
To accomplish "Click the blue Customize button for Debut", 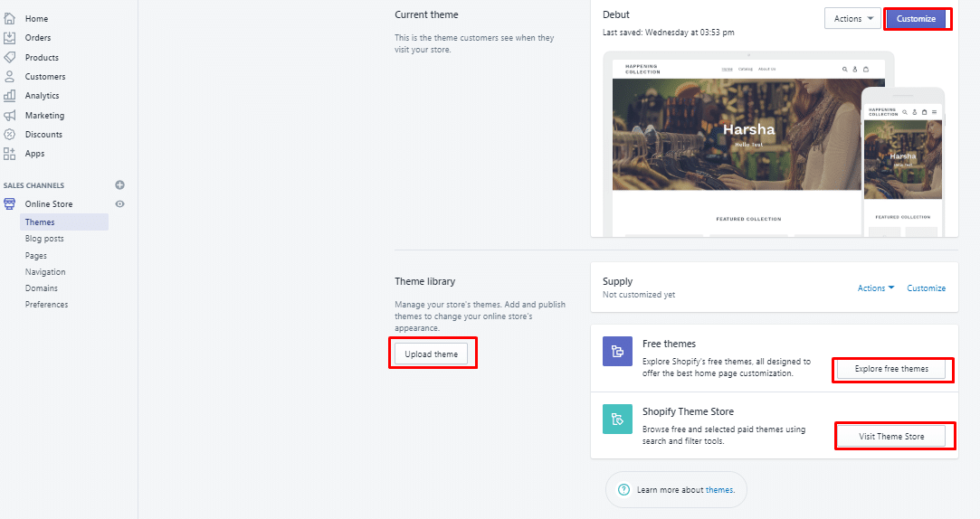I will 916,19.
